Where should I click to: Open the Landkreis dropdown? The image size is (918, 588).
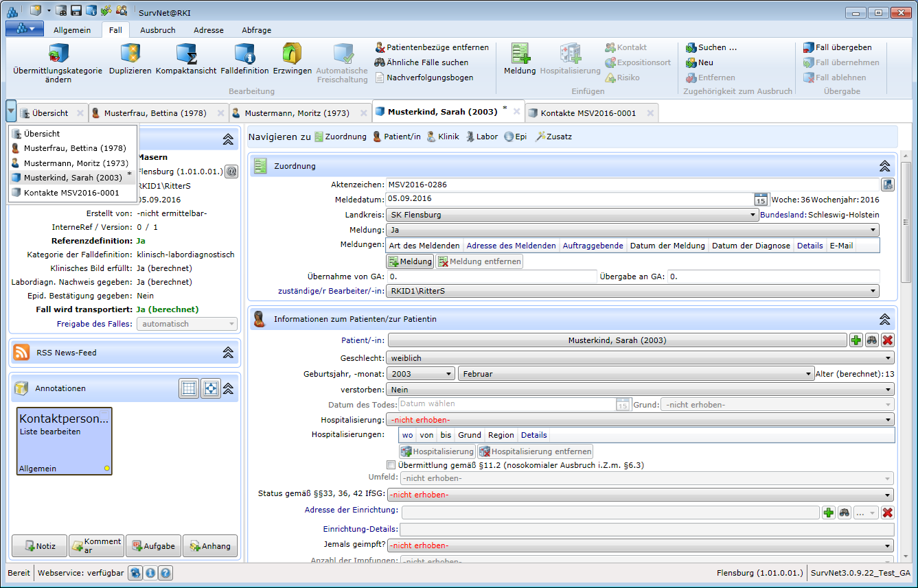pyautogui.click(x=571, y=215)
